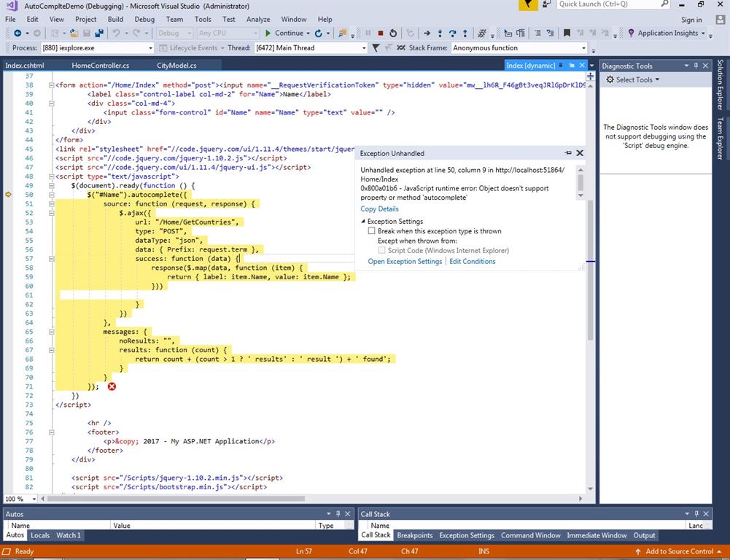Click the Step Over arrow icon
This screenshot has height=560, width=730.
453,33
